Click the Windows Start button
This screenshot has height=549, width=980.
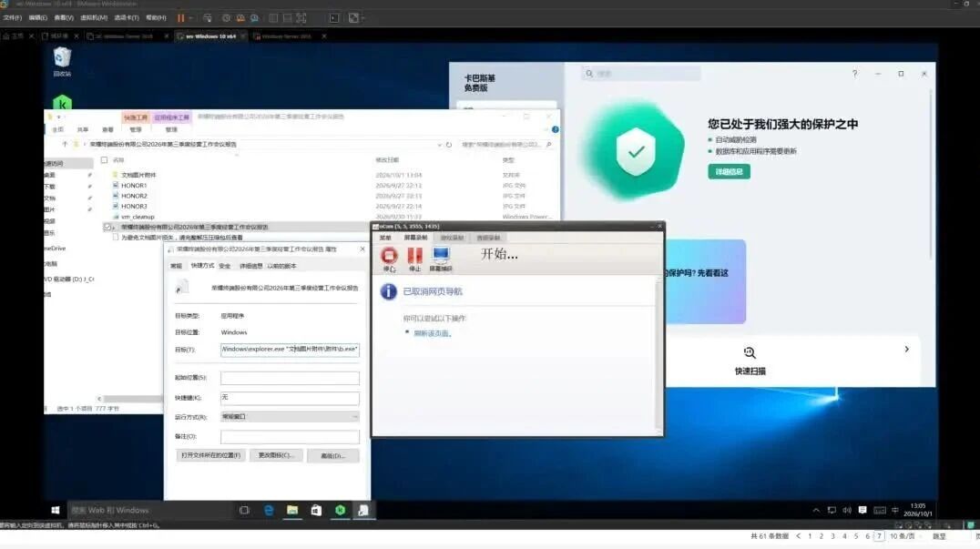tap(55, 510)
